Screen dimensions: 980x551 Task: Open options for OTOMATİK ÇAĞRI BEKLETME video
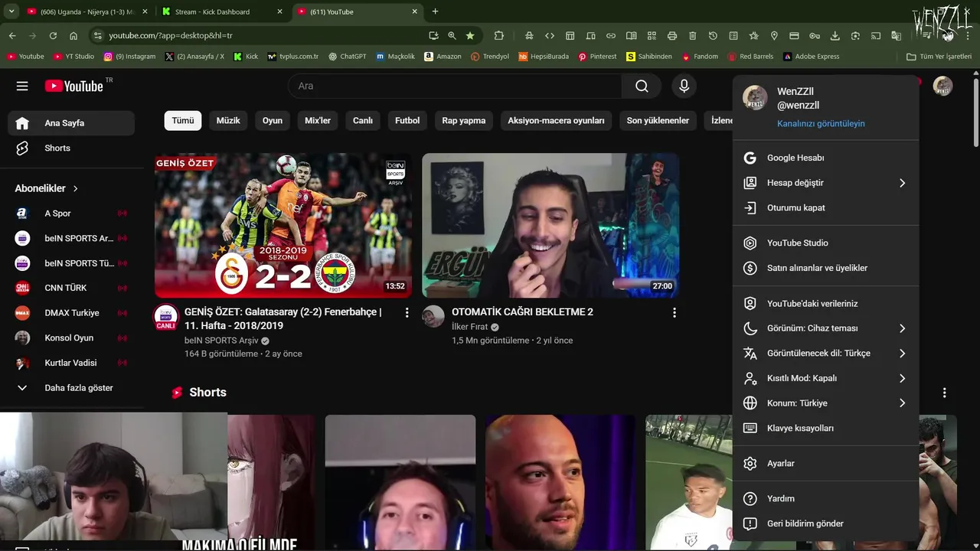(674, 312)
